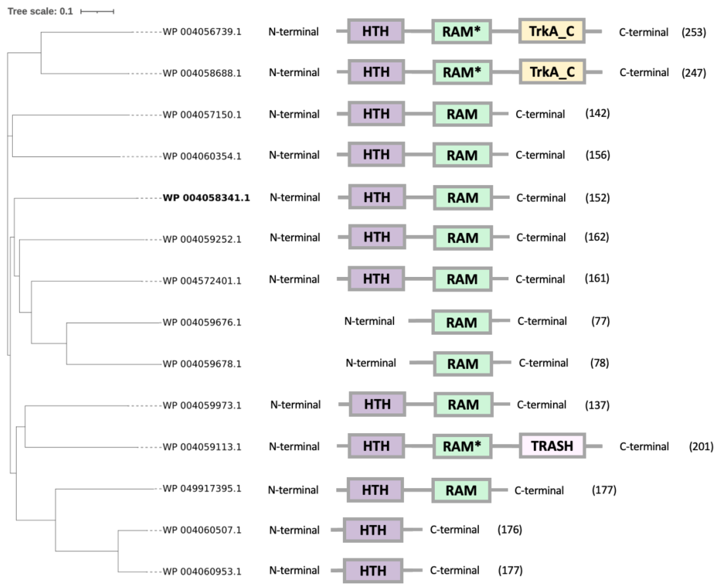718x588 pixels.
Task: Click the HTH box of WP 004060953.1
Action: click(373, 571)
